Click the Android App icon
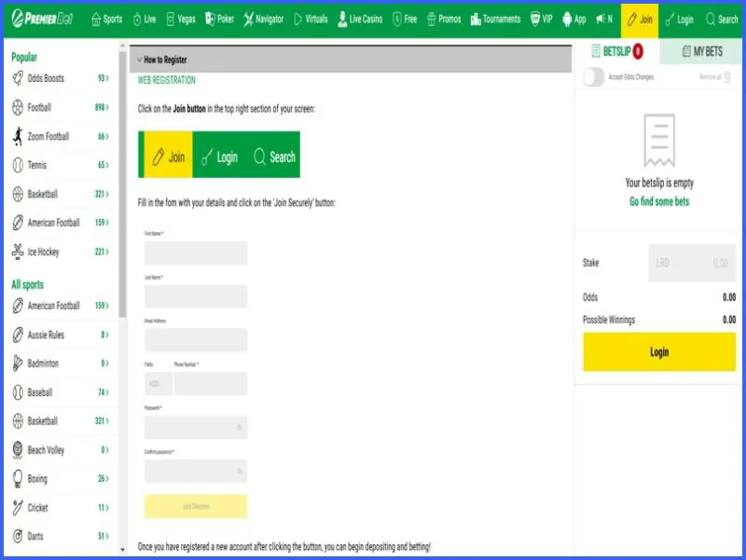746x560 pixels. 567,19
